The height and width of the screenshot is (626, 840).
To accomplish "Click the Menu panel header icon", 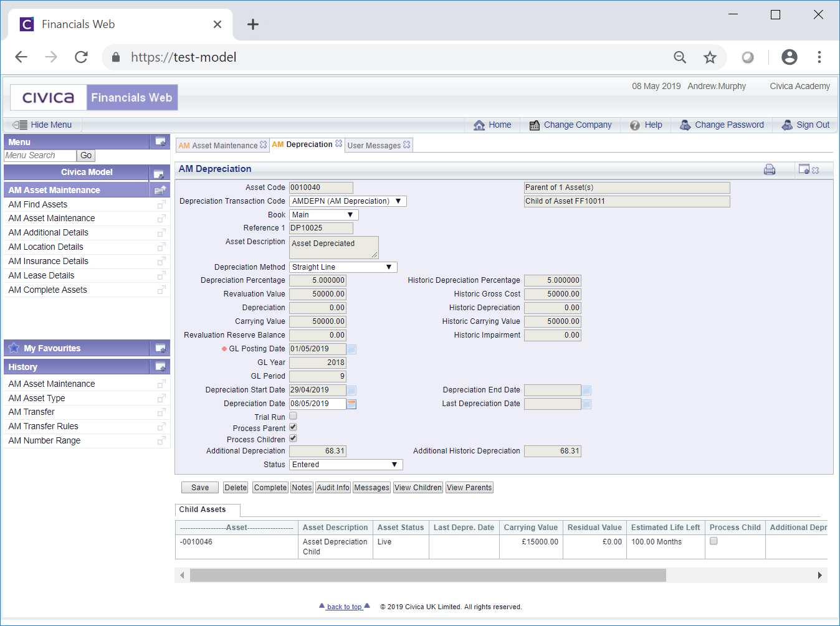I will tap(160, 142).
